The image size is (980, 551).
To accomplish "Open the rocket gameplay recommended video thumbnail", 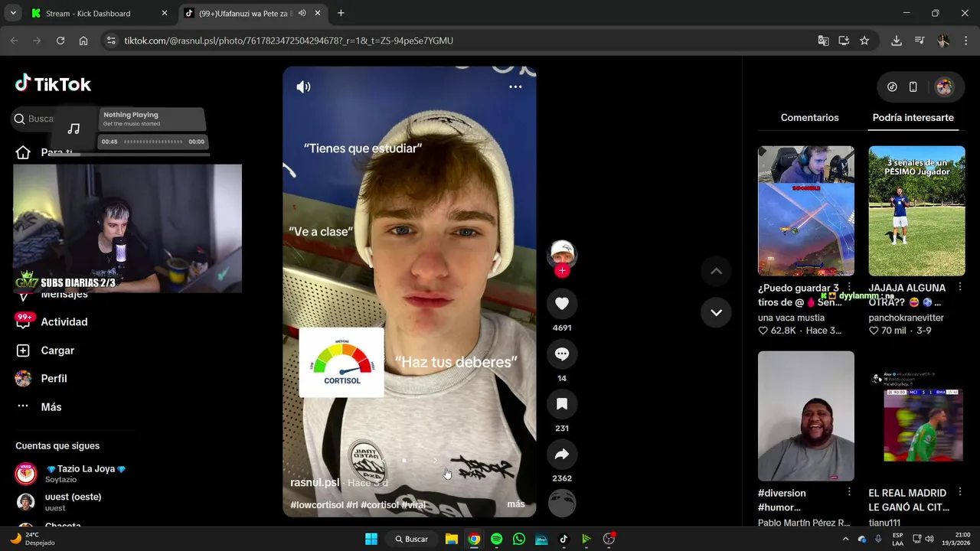I will tap(806, 211).
